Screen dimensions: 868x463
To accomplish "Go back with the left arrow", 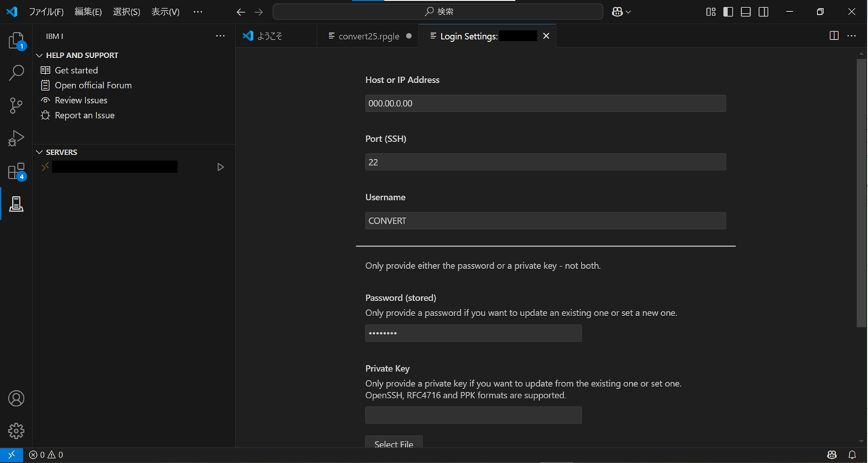I will [x=241, y=12].
